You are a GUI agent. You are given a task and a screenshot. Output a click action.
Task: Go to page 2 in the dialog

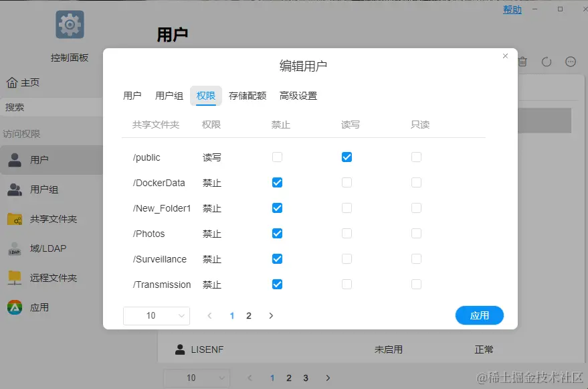[249, 316]
